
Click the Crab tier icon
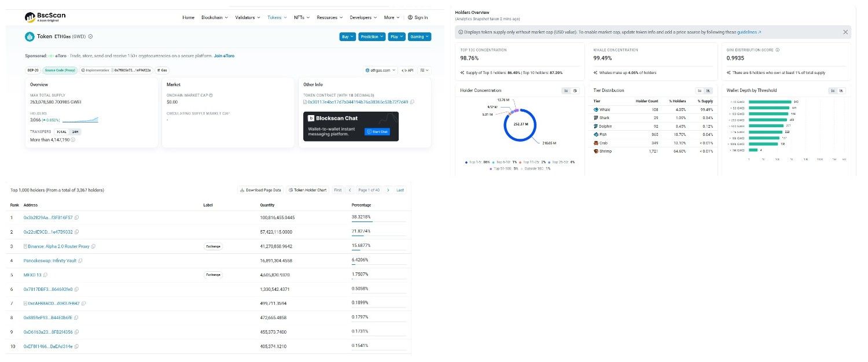pyautogui.click(x=596, y=143)
